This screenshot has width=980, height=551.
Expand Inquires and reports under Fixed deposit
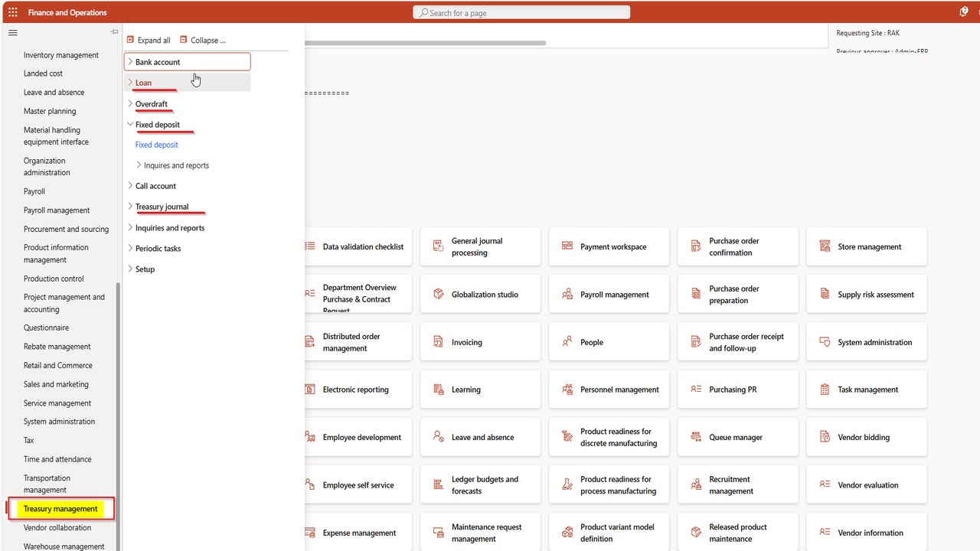click(139, 165)
